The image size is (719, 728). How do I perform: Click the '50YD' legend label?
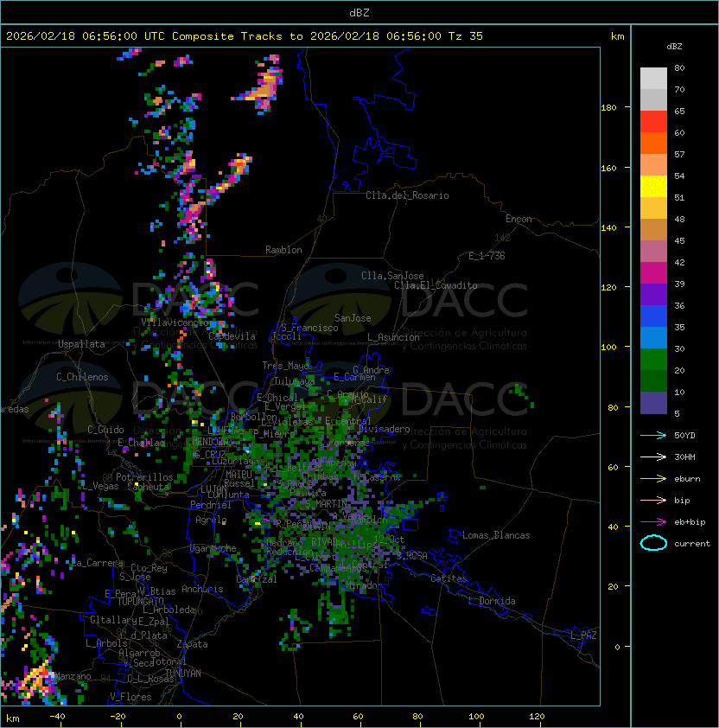(x=684, y=436)
